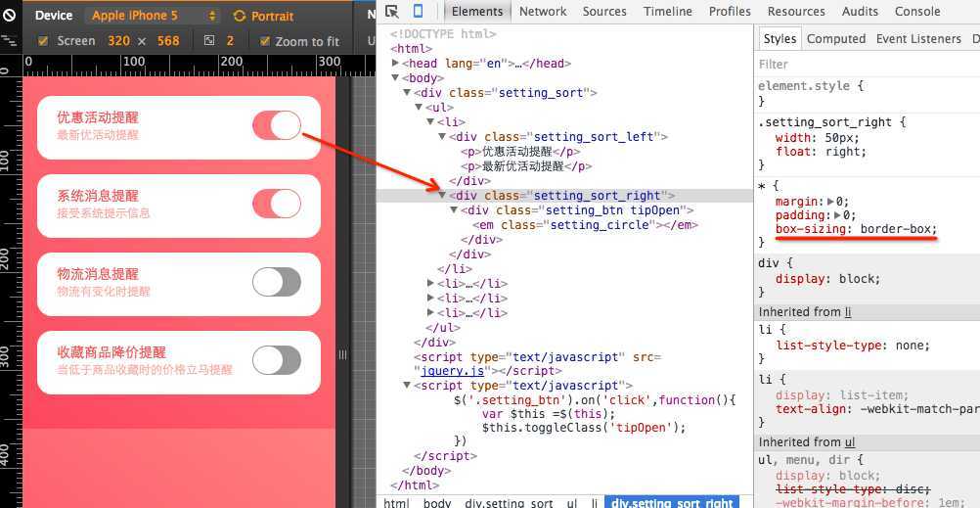The width and height of the screenshot is (980, 508).
Task: Collapse the setting_btn tipOpen div triangle
Action: [x=455, y=210]
